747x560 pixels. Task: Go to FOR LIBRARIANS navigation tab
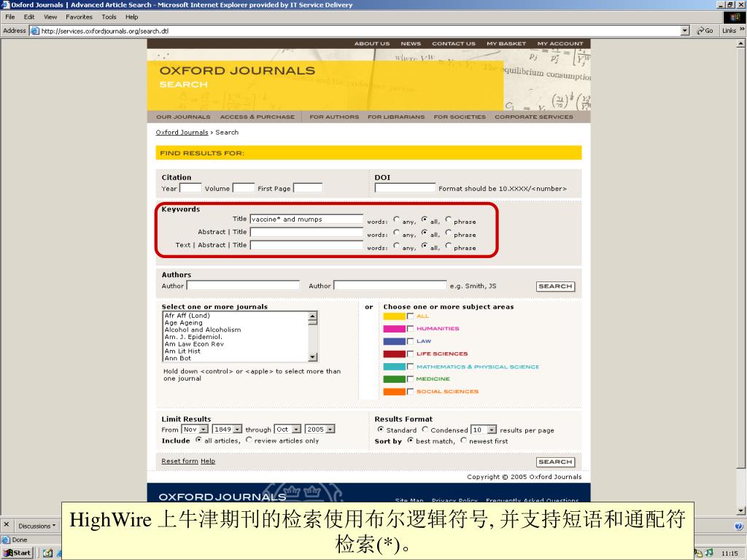(x=396, y=117)
